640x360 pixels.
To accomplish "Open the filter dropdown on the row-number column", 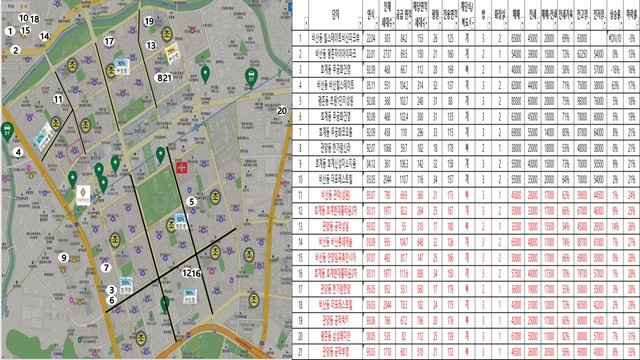I will click(x=306, y=24).
